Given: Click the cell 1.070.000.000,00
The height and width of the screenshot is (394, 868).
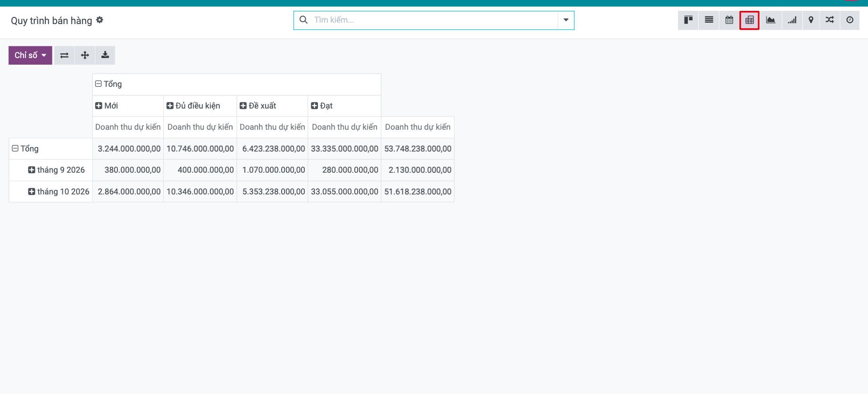Looking at the screenshot, I should click(x=272, y=170).
